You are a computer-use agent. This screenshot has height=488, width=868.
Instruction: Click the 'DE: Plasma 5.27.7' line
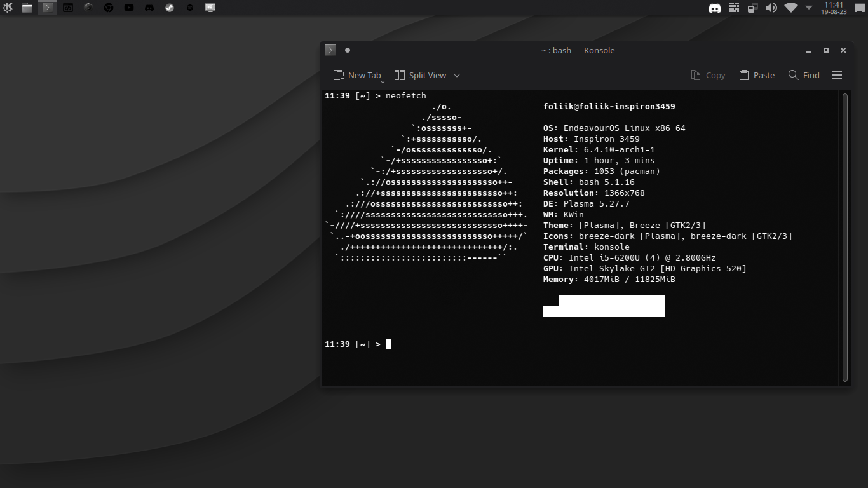(x=587, y=204)
